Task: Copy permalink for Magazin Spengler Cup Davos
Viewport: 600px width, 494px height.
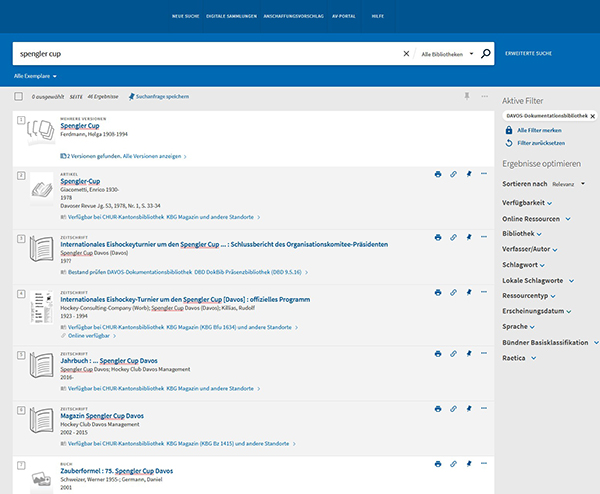Action: coord(453,409)
